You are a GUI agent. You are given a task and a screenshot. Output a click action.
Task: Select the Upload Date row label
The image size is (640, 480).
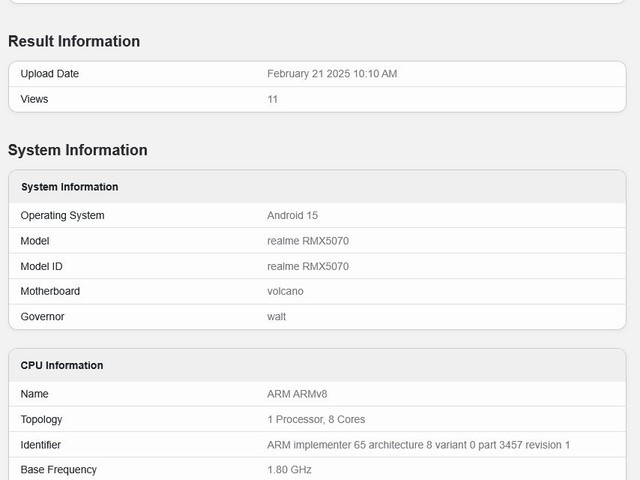pyautogui.click(x=49, y=74)
